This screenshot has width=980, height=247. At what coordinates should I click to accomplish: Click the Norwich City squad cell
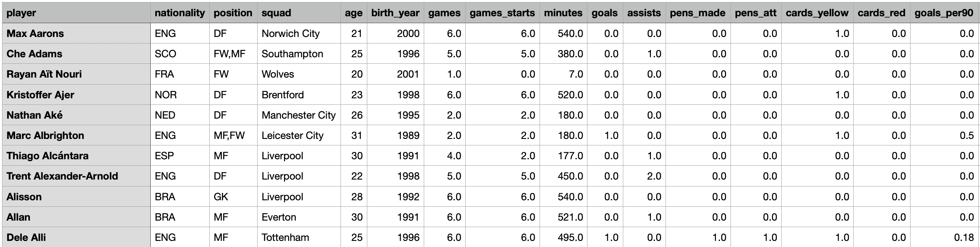[x=299, y=33]
